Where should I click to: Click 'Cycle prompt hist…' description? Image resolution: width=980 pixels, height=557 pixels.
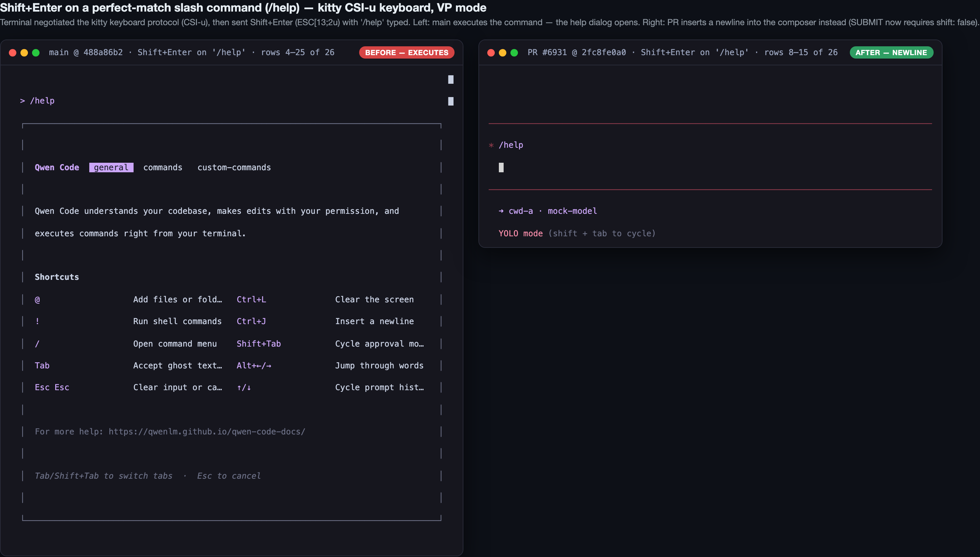click(x=379, y=387)
